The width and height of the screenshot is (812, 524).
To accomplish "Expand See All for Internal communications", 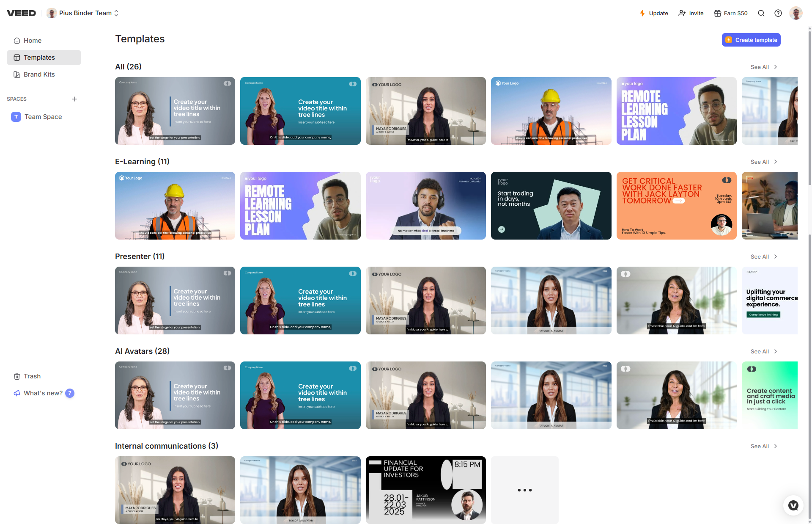I will pyautogui.click(x=764, y=447).
